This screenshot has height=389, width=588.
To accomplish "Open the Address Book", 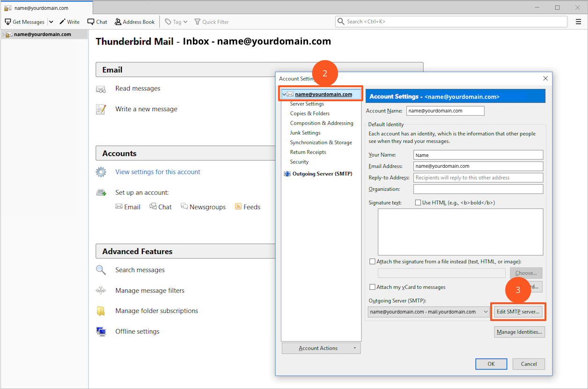I will (x=134, y=22).
